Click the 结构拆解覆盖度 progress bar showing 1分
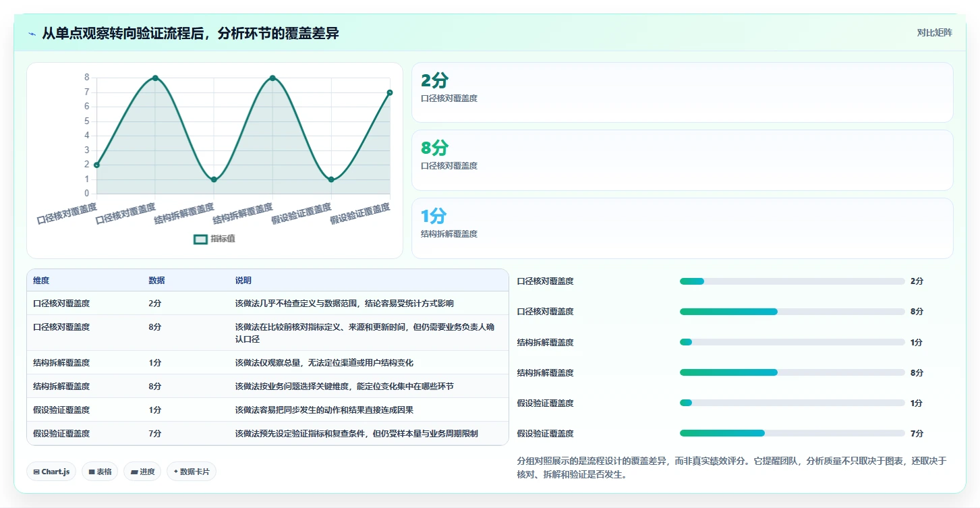980x508 pixels. (792, 342)
